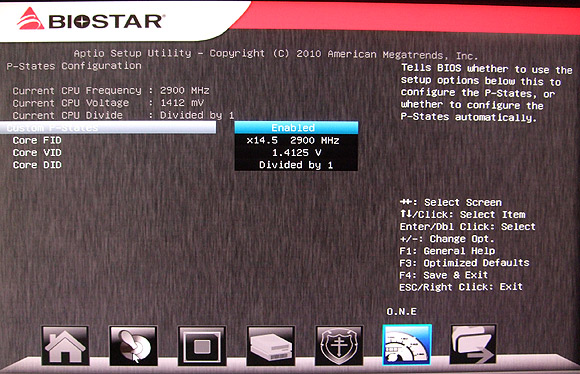This screenshot has width=580, height=374.
Task: Select the Core DID setting
Action: coord(37,165)
